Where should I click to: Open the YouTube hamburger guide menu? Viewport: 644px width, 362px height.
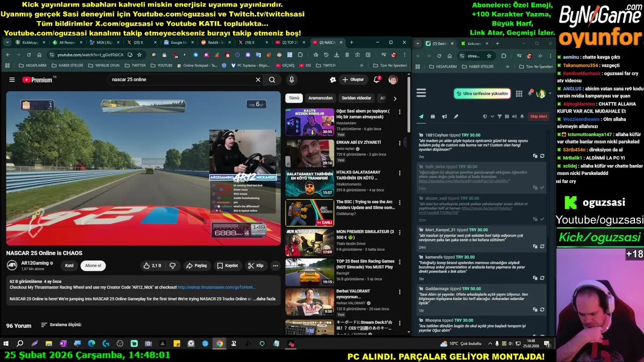tap(12, 79)
